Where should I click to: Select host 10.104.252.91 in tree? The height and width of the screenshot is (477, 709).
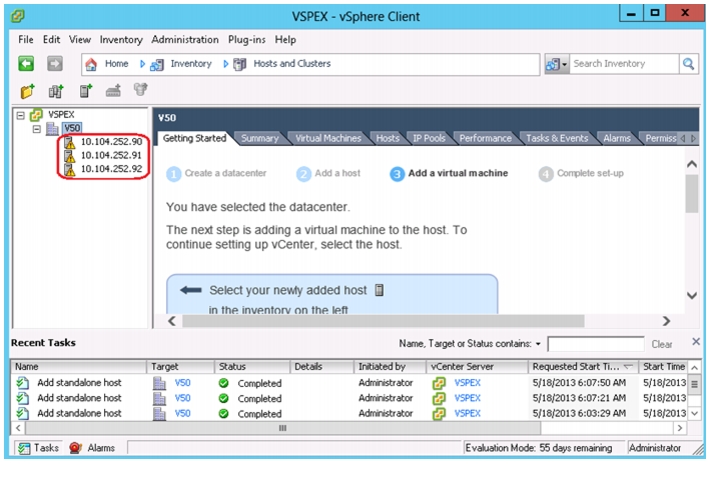[111, 156]
